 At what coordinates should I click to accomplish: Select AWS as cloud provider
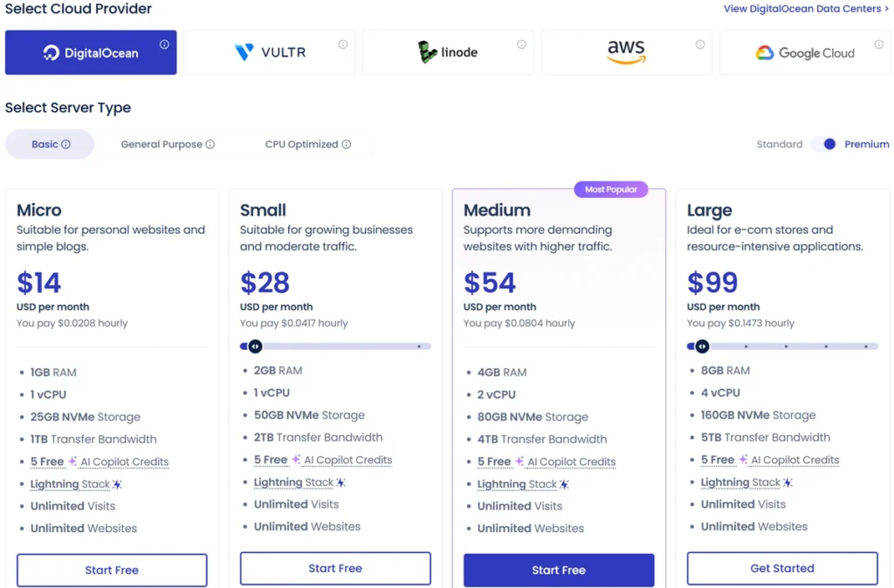tap(626, 52)
